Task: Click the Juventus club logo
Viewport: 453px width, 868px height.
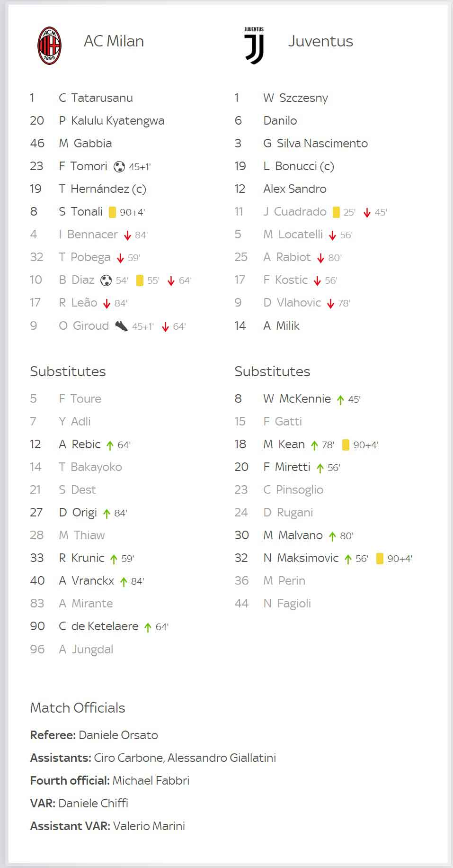Action: [x=254, y=45]
